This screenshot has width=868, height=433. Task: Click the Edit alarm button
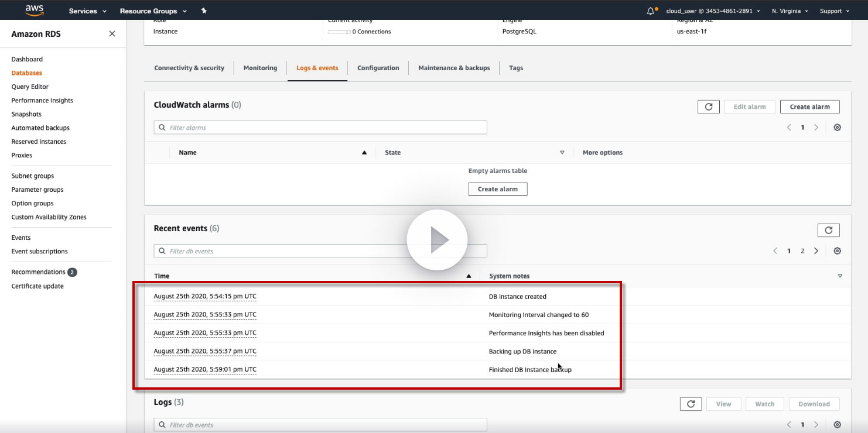[x=750, y=106]
